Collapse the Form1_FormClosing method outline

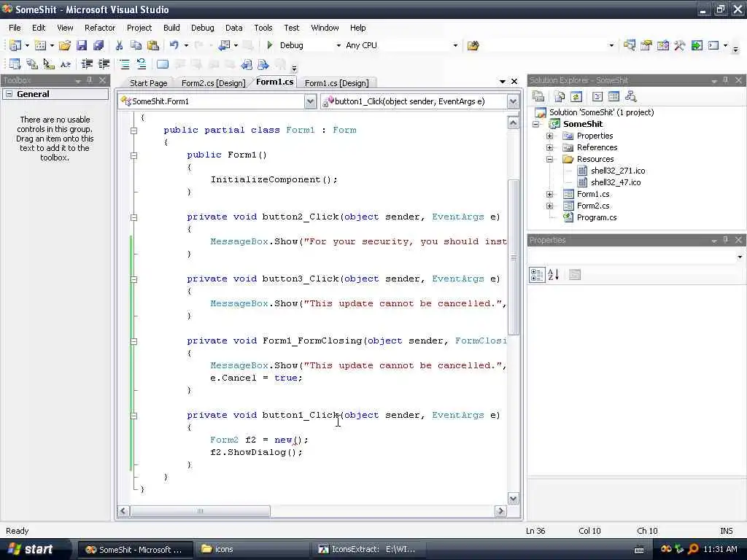coord(134,341)
